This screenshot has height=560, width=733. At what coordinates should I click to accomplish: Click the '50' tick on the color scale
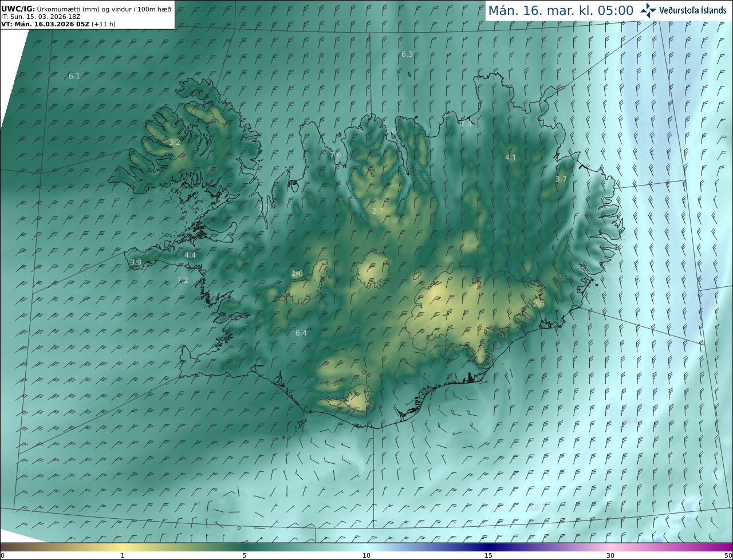(x=728, y=555)
